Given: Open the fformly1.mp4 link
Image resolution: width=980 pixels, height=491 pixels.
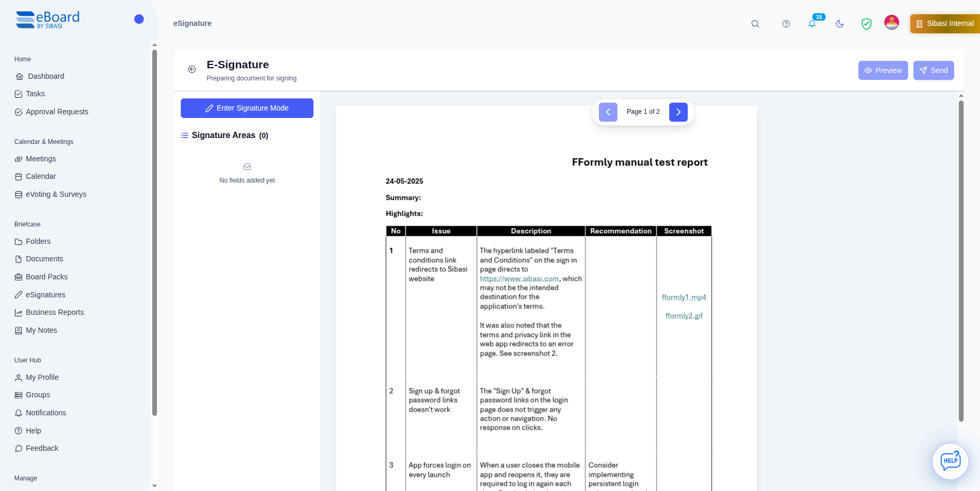Looking at the screenshot, I should (683, 297).
